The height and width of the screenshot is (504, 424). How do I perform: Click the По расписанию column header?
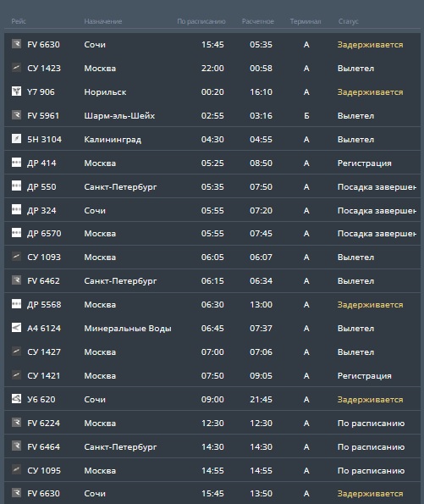[201, 21]
